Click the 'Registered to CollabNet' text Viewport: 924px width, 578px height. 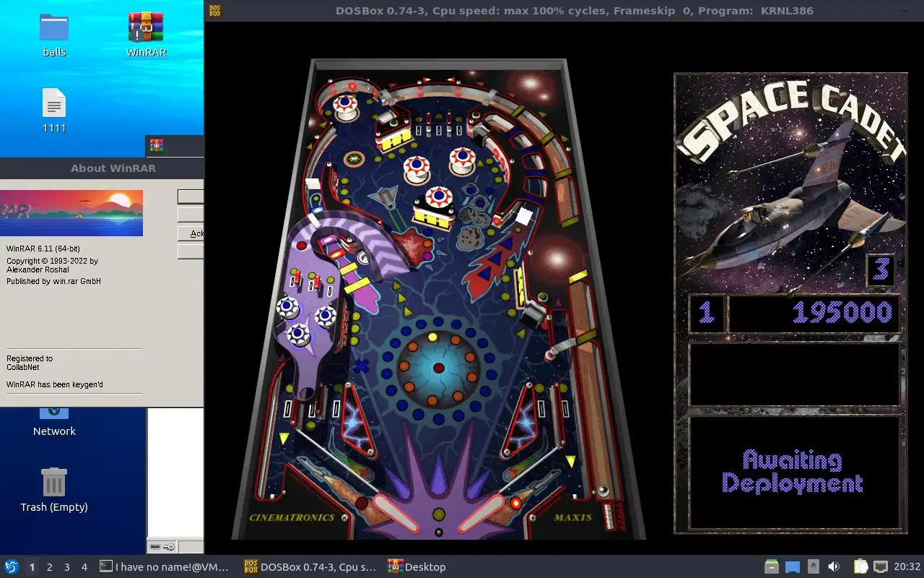[x=30, y=363]
